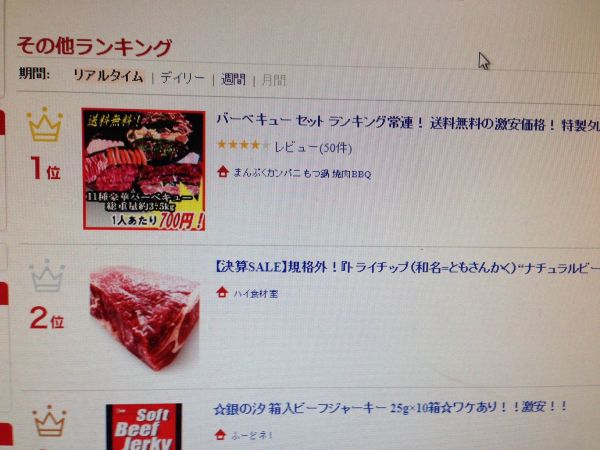Open the レビュー(50件) reviews link
Image resolution: width=600 pixels, height=450 pixels.
[313, 147]
